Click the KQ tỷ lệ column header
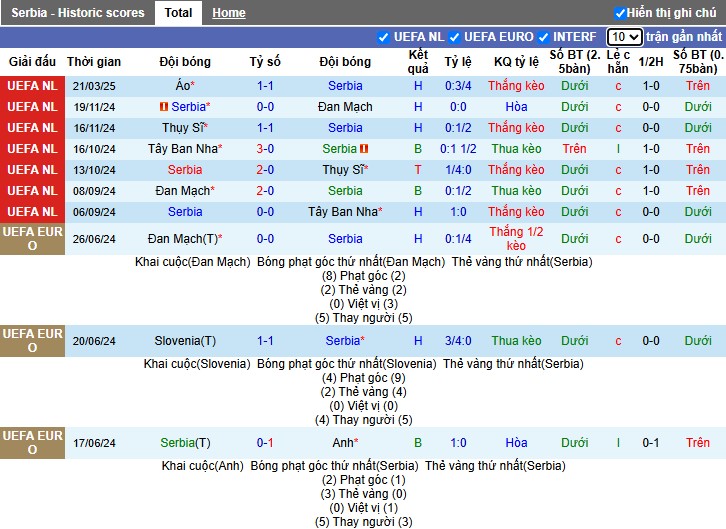726x529 pixels. tap(516, 62)
